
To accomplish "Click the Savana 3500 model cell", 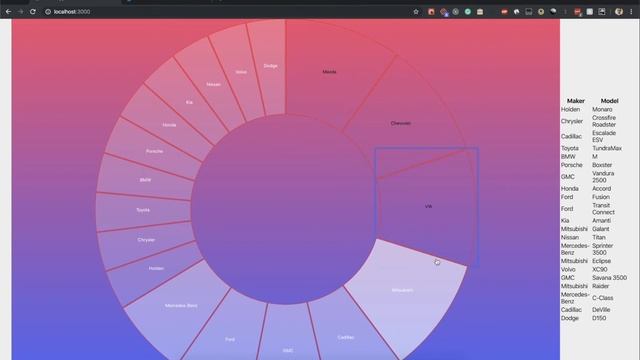I will tap(609, 278).
